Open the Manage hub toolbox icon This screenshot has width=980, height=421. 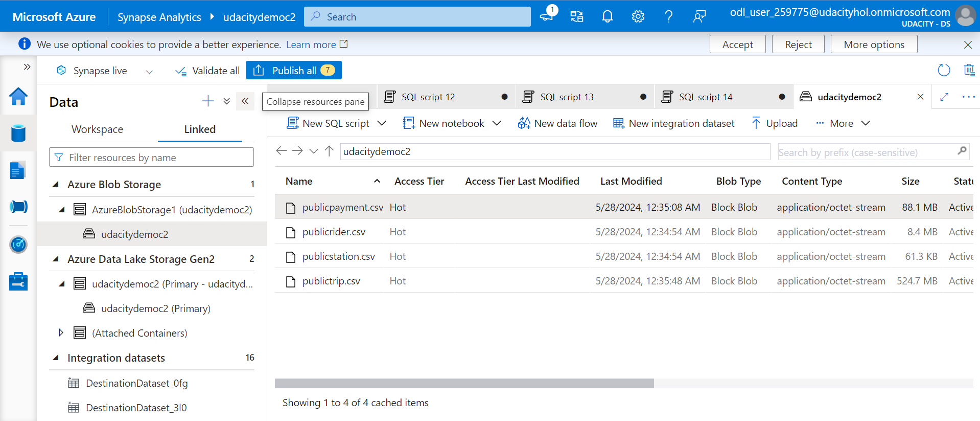coord(18,281)
